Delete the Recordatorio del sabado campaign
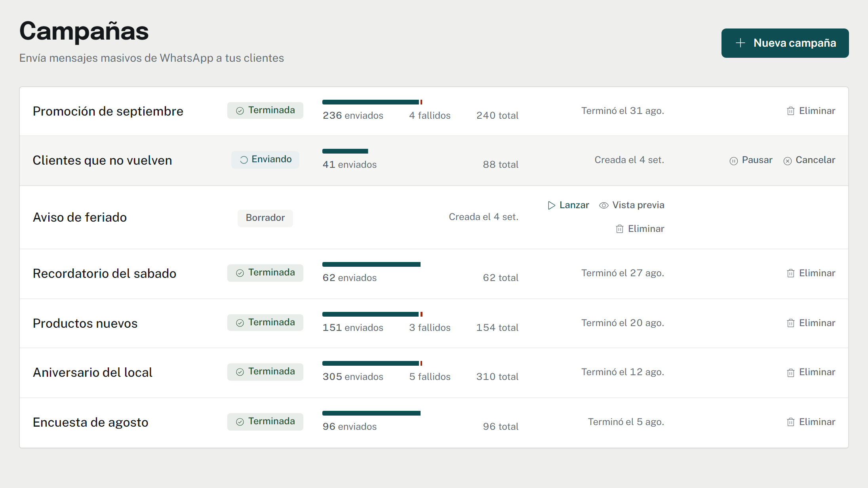This screenshot has height=488, width=868. click(811, 273)
